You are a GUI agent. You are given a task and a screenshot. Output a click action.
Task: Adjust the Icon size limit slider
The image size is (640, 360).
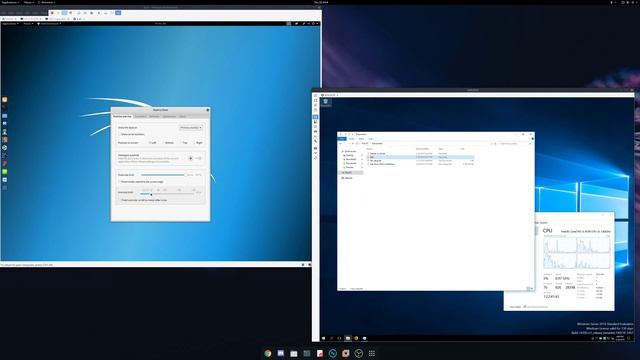point(167,194)
